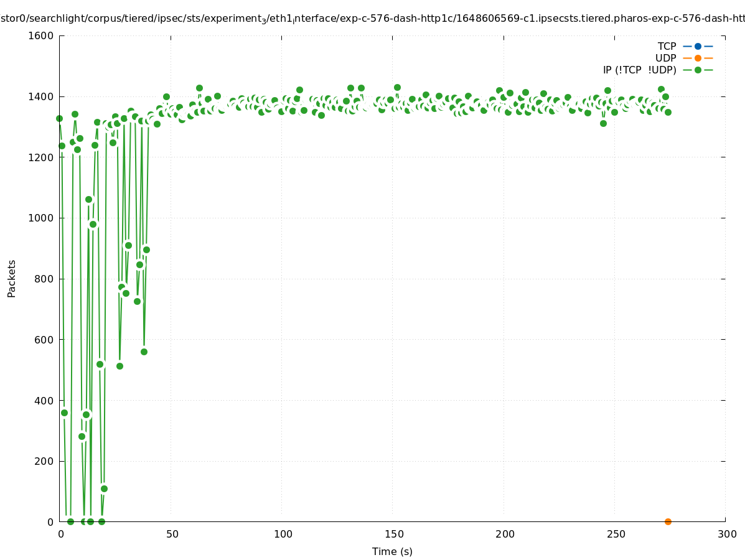The image size is (745, 560).
Task: Select the IP (!TCP !UDP) legend label
Action: 639,70
